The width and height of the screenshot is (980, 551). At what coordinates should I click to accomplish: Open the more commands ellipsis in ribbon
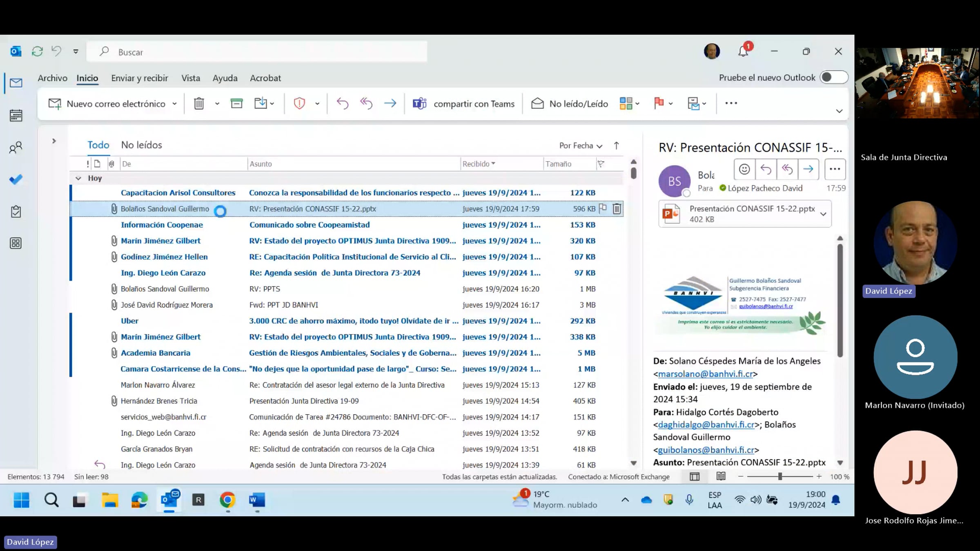pyautogui.click(x=731, y=103)
